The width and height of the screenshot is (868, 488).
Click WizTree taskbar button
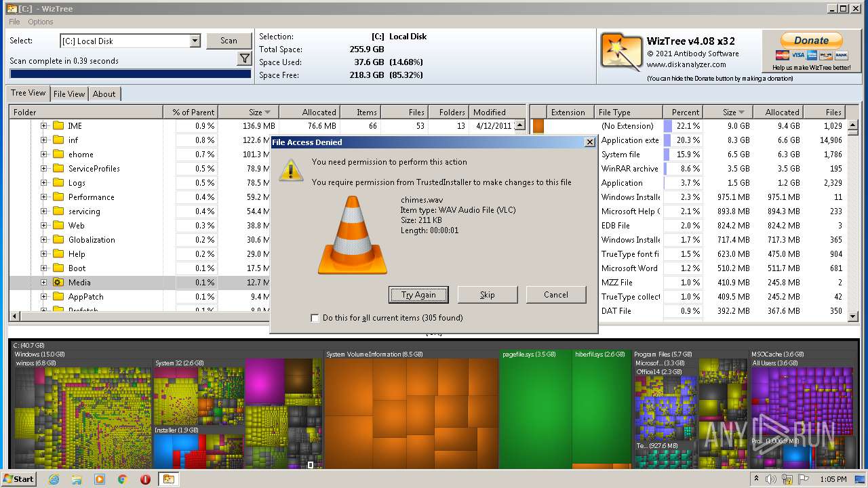point(167,479)
